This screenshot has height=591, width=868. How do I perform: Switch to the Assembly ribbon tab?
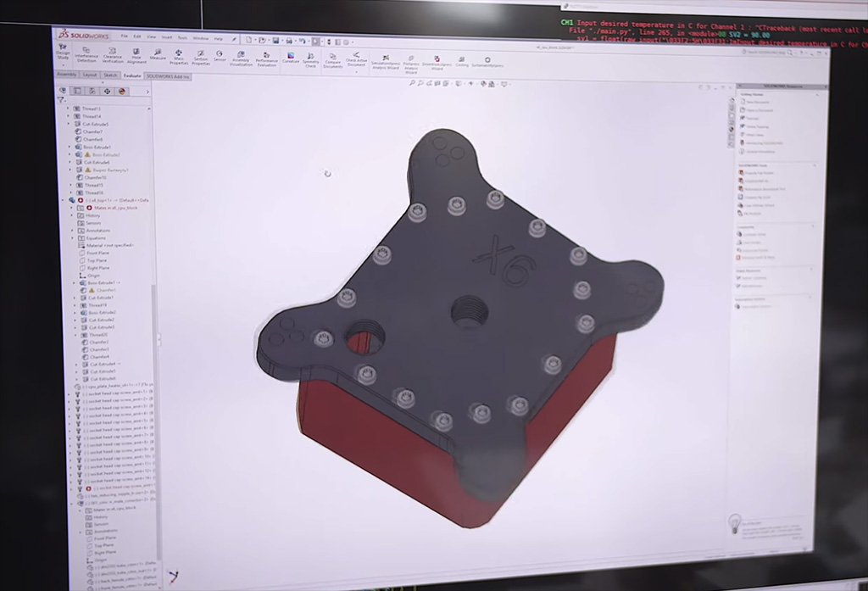coord(66,75)
